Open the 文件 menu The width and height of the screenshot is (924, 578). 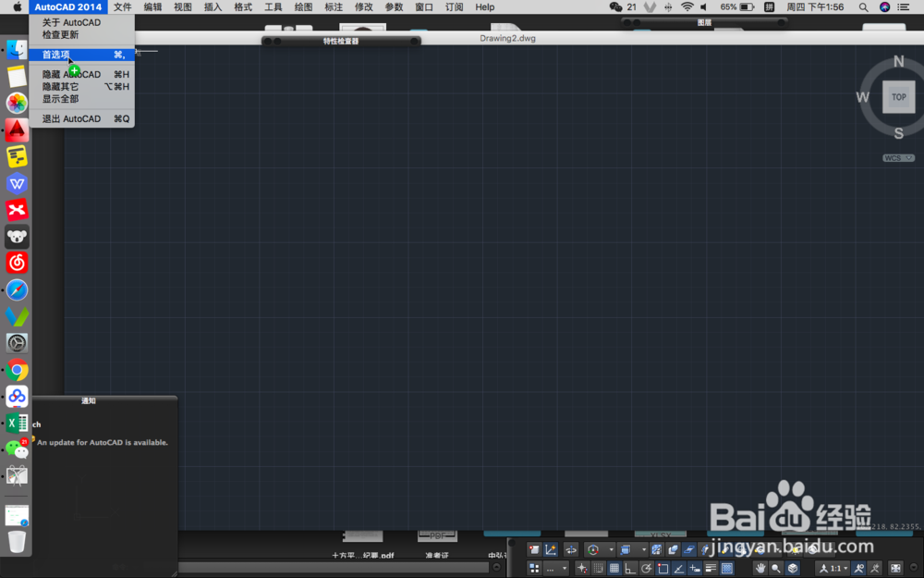click(123, 7)
